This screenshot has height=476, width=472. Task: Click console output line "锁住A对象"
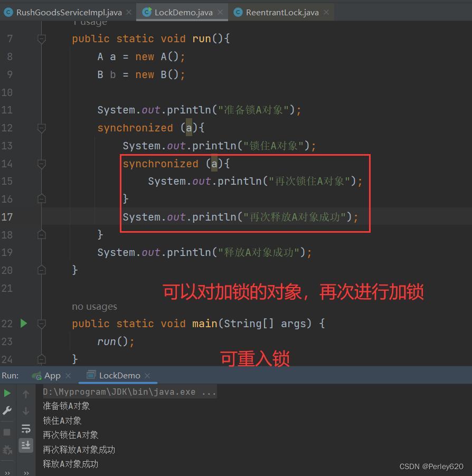pos(62,421)
